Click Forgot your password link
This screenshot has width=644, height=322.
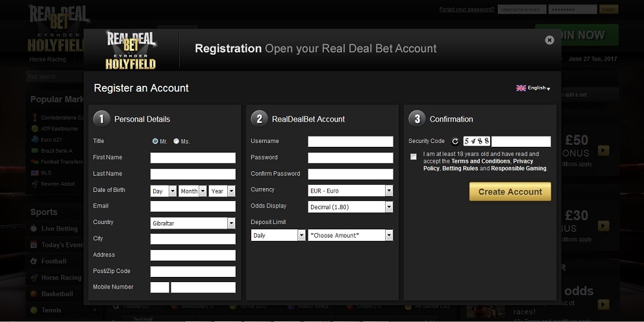(x=467, y=9)
